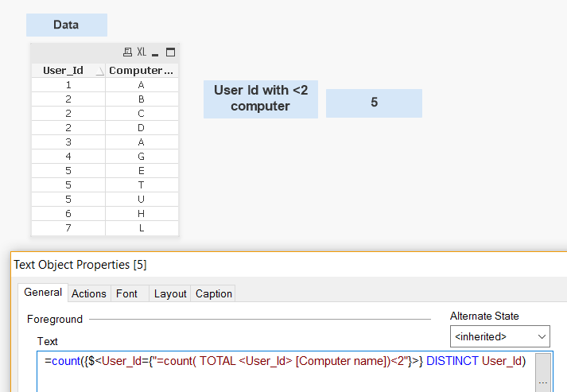Select the table row with Computer G
Image resolution: width=567 pixels, height=392 pixels.
(x=141, y=157)
